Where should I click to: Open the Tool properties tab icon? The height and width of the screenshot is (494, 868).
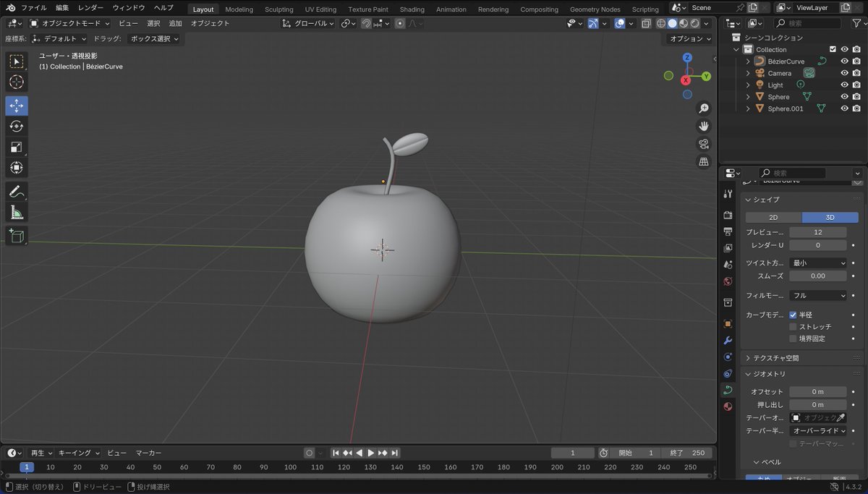coord(728,195)
